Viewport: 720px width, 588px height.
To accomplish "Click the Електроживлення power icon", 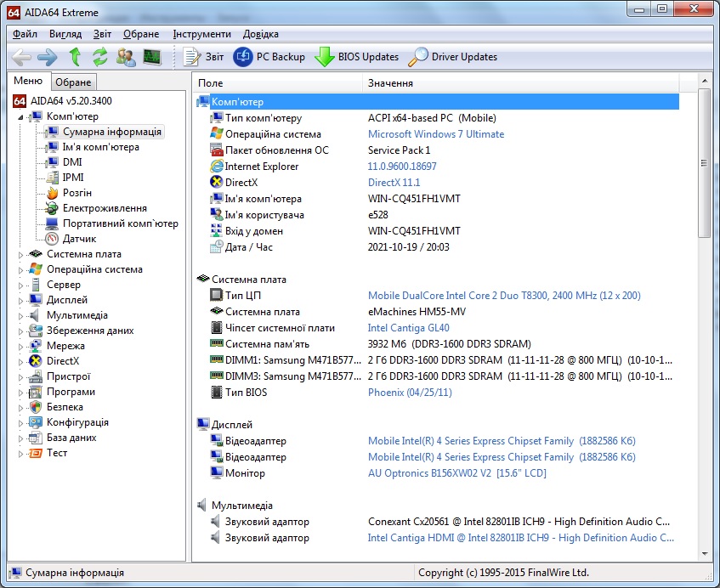I will coord(53,208).
